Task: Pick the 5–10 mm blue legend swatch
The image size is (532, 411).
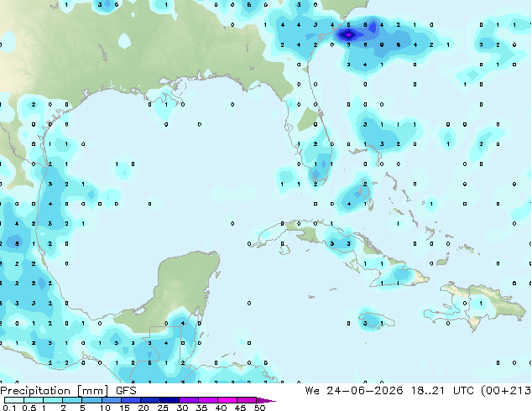Action: click(x=91, y=400)
